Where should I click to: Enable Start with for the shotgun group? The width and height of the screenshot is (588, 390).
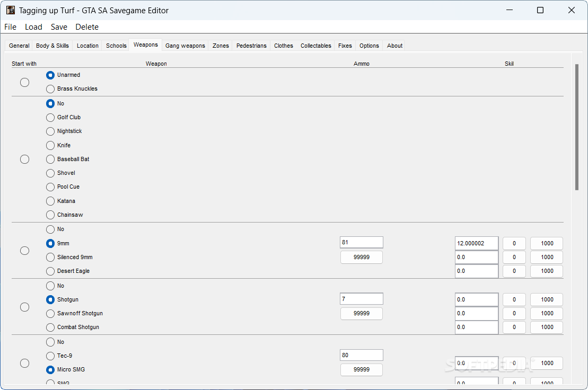coord(25,307)
